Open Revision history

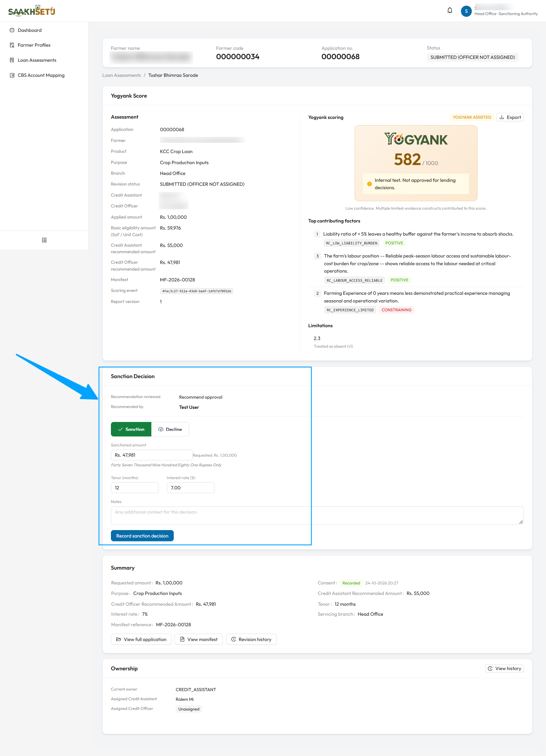pos(251,639)
